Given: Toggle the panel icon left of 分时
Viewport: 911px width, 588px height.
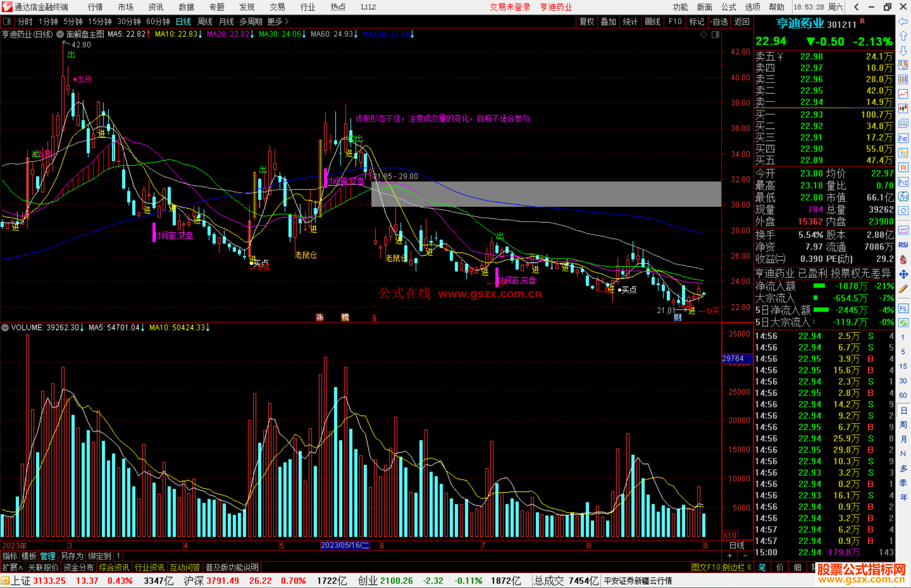Looking at the screenshot, I should [7, 21].
